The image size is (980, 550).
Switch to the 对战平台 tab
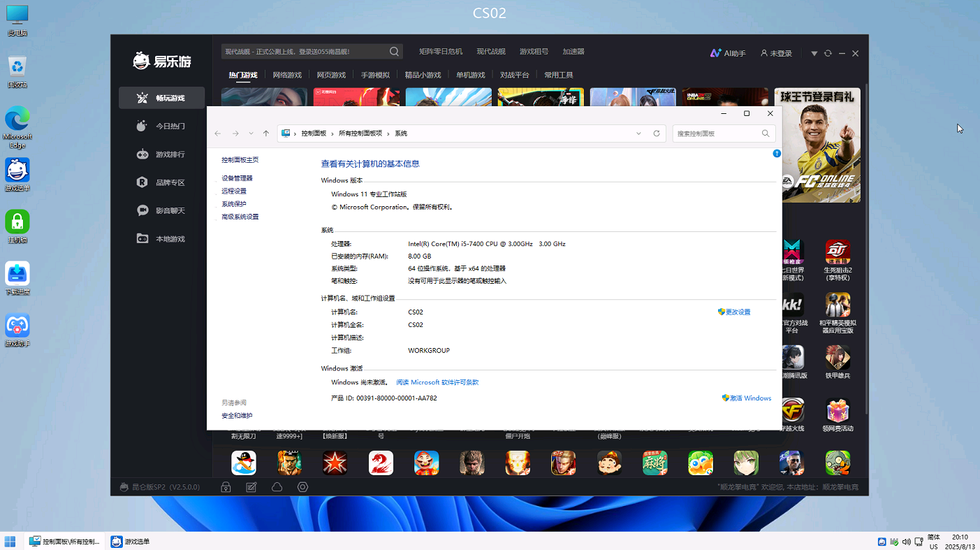click(515, 75)
